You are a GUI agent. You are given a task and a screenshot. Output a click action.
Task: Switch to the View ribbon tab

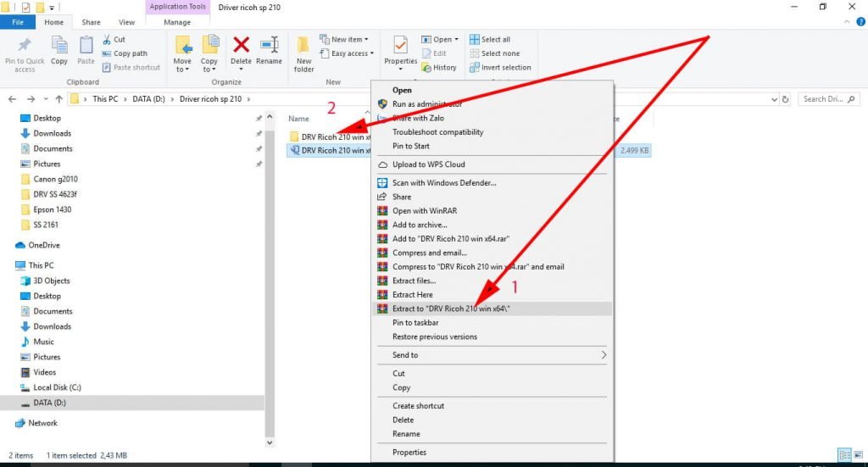click(126, 22)
